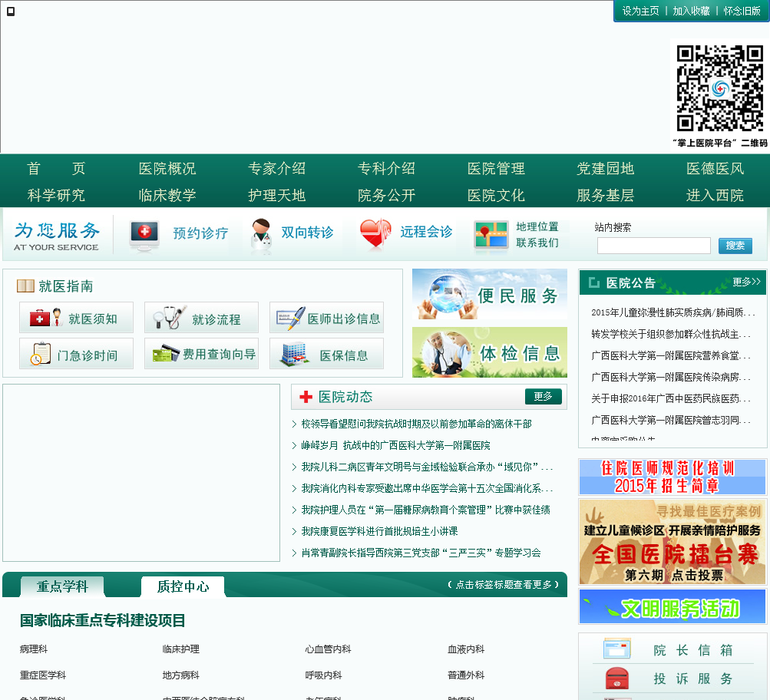
Task: Click the 地理位置 map icon
Action: [x=491, y=235]
